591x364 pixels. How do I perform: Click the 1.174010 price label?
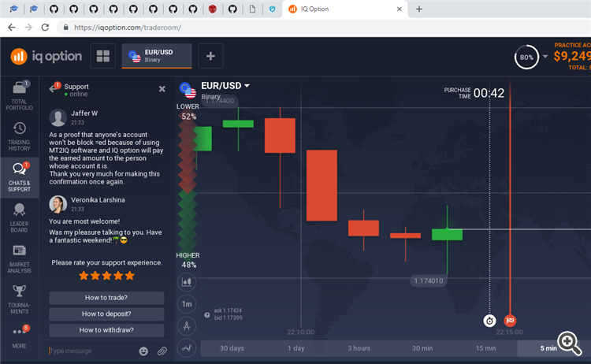tap(428, 280)
